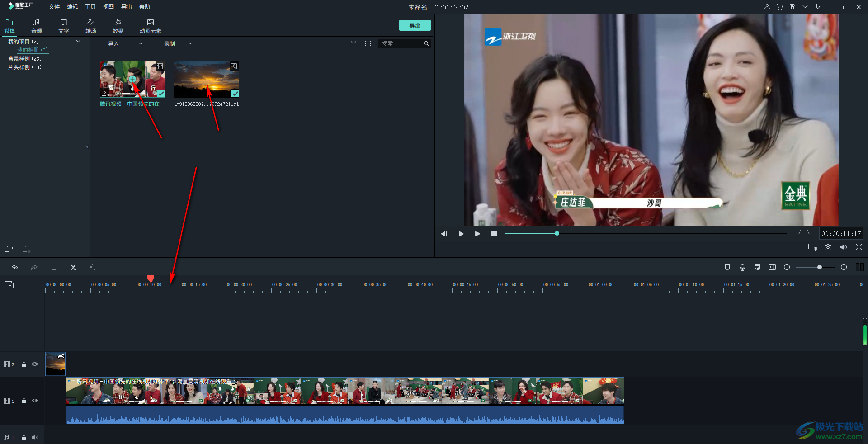Click the scissors split icon

point(73,267)
